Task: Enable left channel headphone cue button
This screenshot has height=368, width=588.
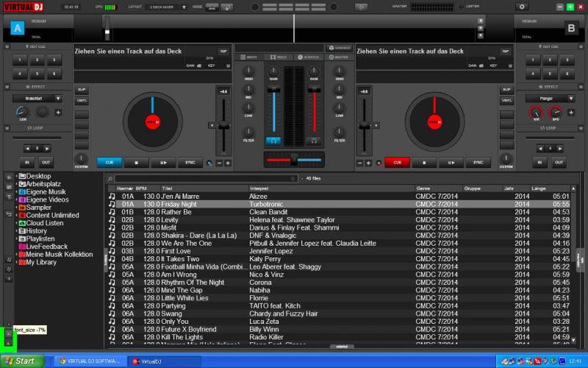Action: coord(273,140)
